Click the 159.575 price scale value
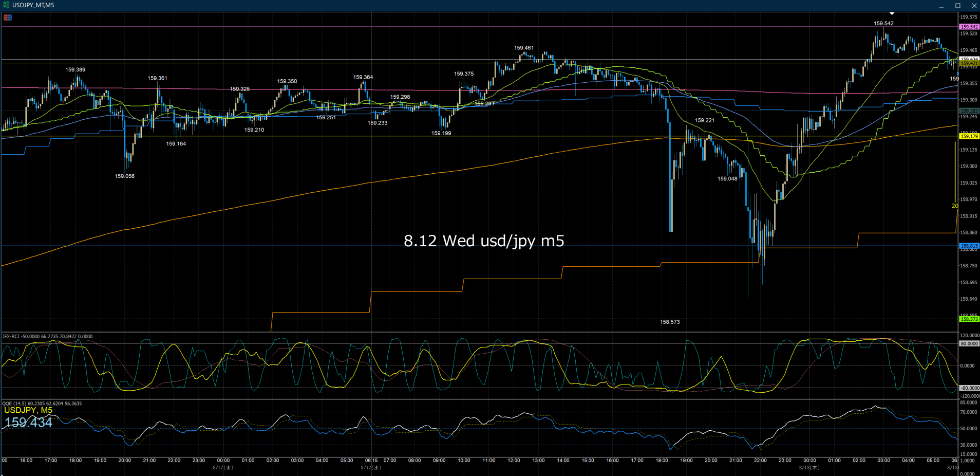The width and height of the screenshot is (980, 476). click(x=969, y=17)
